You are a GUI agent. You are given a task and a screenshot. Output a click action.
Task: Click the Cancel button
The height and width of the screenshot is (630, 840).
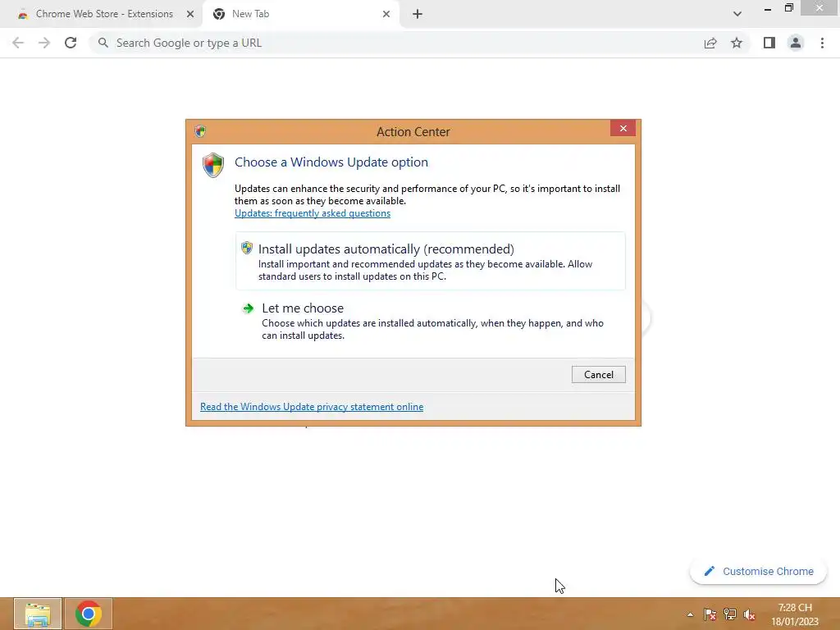pos(598,374)
